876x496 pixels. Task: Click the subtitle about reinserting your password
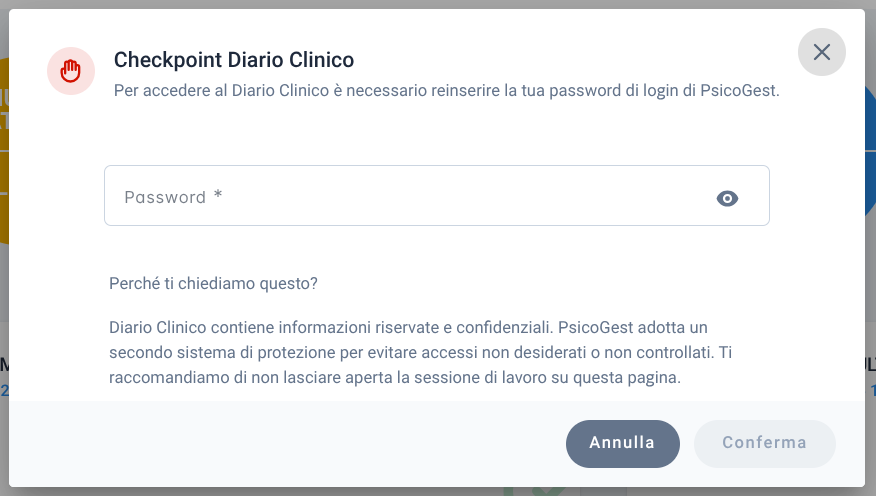(446, 90)
